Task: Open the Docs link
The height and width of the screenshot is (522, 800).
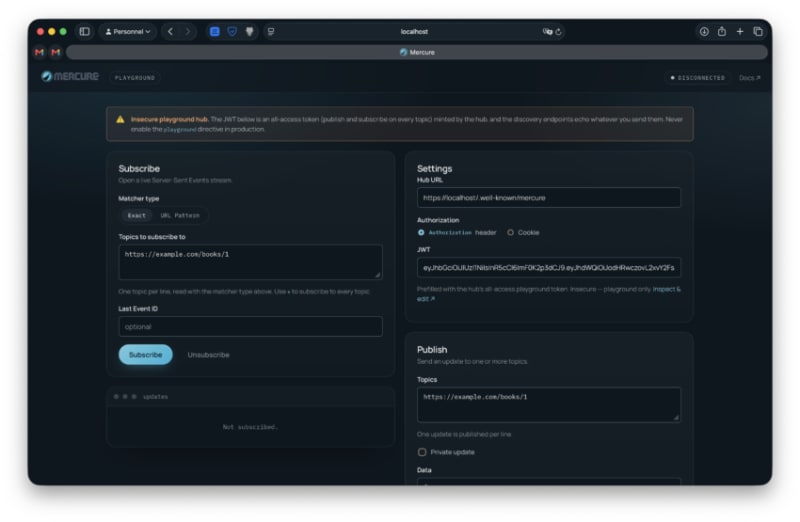Action: [x=749, y=78]
